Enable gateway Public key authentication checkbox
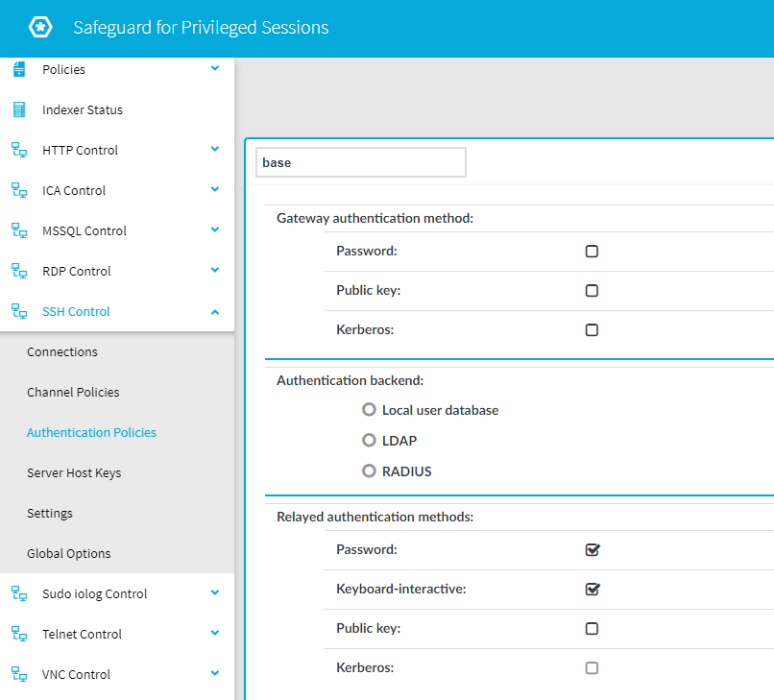The height and width of the screenshot is (700, 774). click(592, 291)
